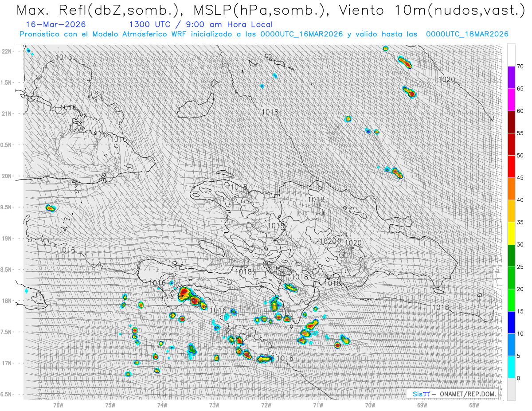Viewport: 532px width, 411px height.
Task: Click longitude label '73W'
Action: click(x=214, y=405)
